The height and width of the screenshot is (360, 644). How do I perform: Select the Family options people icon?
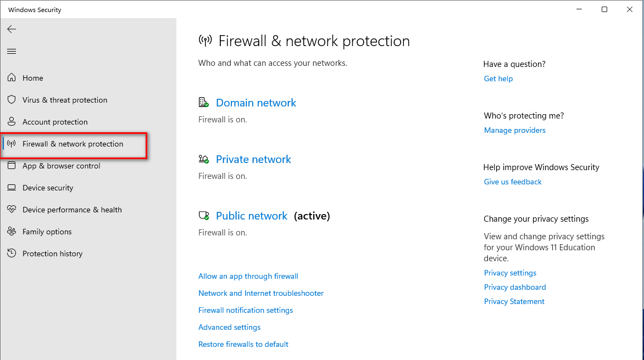tap(12, 232)
